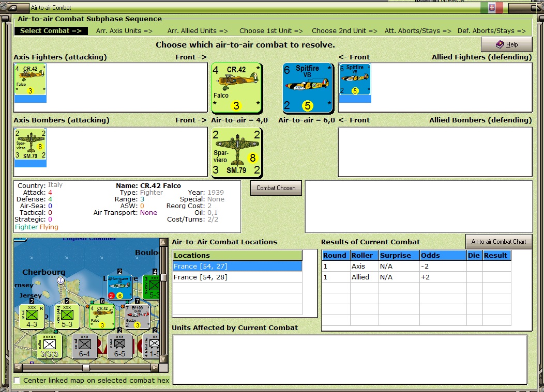This screenshot has height=392, width=544.
Task: Click the 4-3 infantry counter on the map
Action: tap(32, 317)
